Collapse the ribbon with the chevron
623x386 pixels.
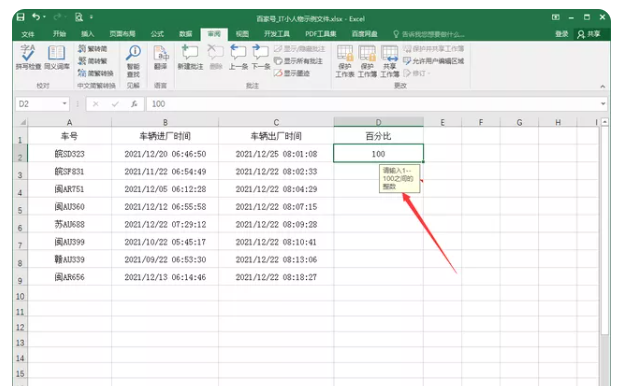[602, 86]
